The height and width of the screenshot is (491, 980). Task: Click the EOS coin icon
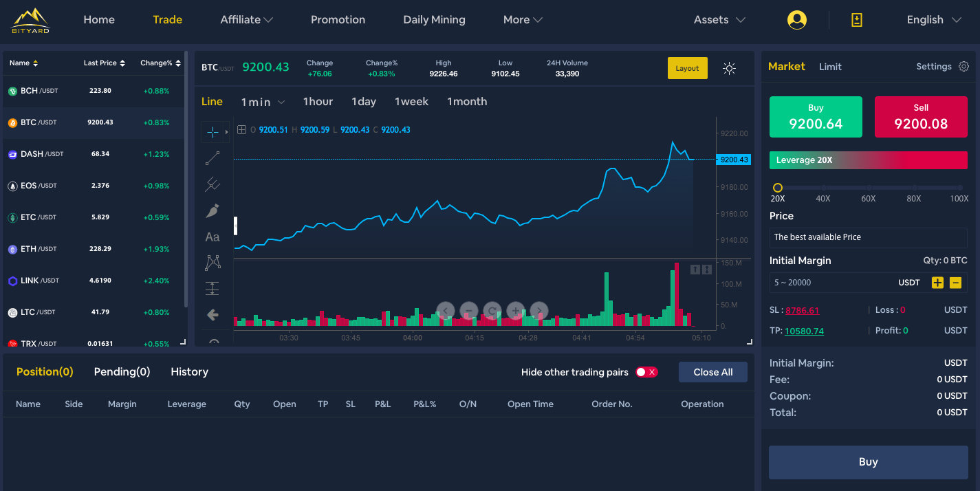click(x=12, y=186)
